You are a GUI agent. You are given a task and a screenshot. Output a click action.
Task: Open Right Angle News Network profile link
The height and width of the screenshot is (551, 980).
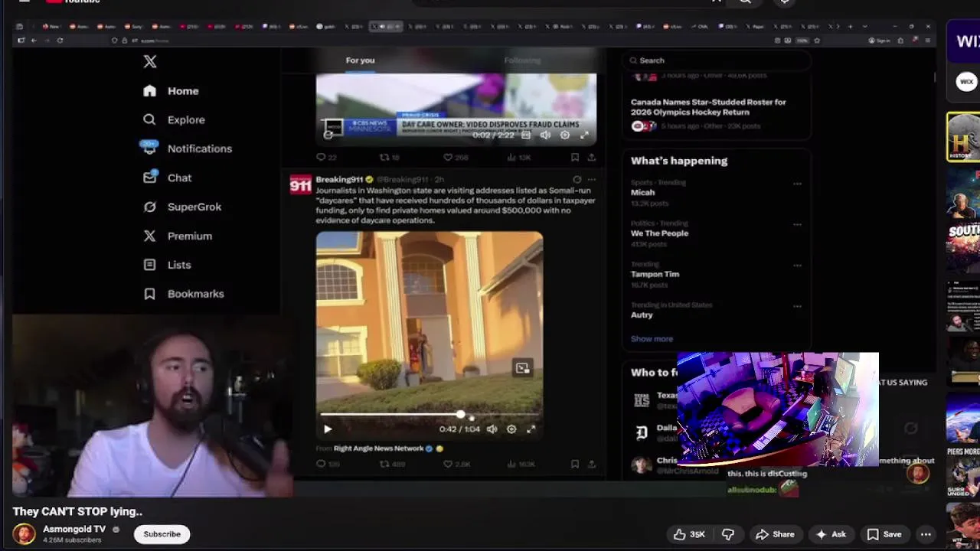[378, 448]
